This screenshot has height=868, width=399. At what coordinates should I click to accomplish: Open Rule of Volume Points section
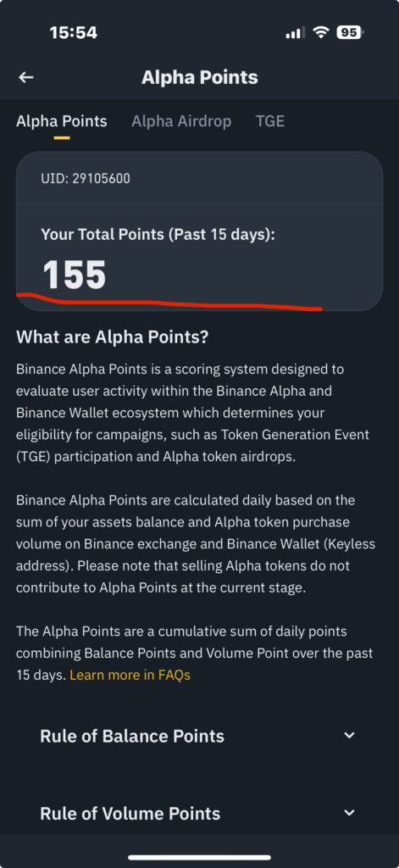click(199, 813)
